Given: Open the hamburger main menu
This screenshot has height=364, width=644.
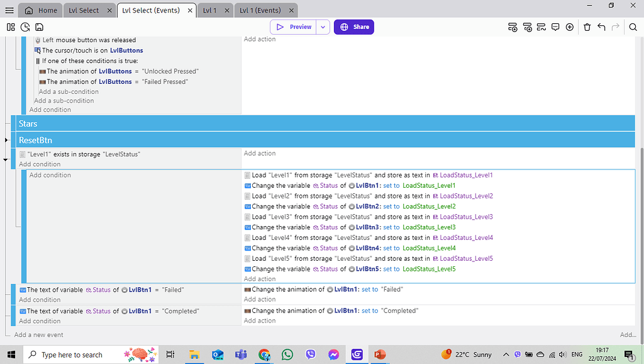Looking at the screenshot, I should click(x=9, y=9).
